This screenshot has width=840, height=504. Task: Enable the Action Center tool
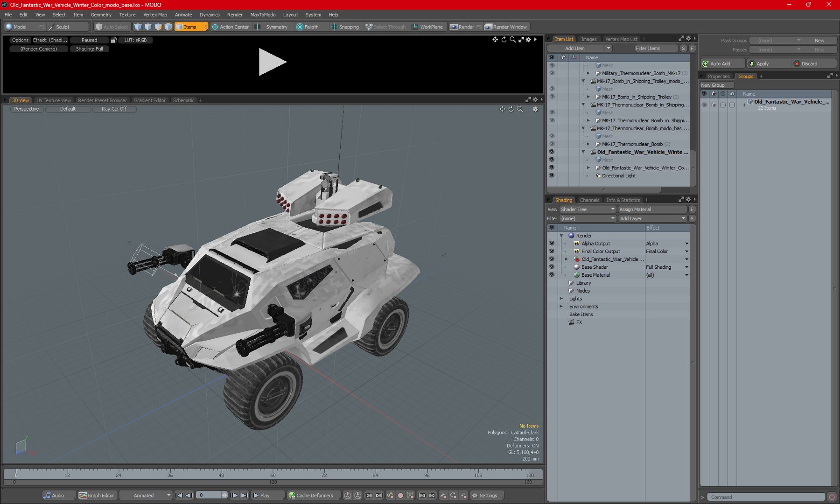tap(231, 27)
